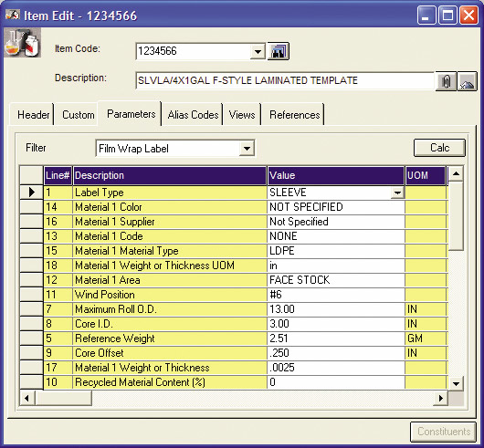
Task: Click the 2.51 Reference Weight value
Action: pos(336,339)
